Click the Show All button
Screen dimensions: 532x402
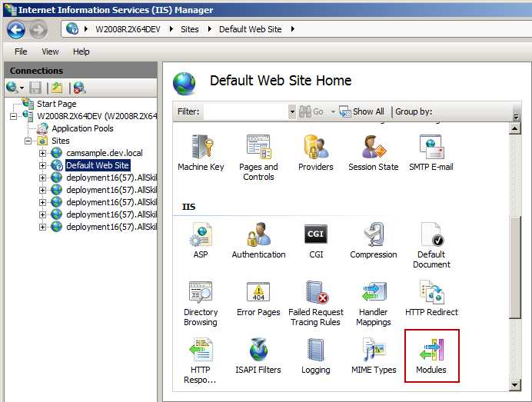(x=361, y=111)
